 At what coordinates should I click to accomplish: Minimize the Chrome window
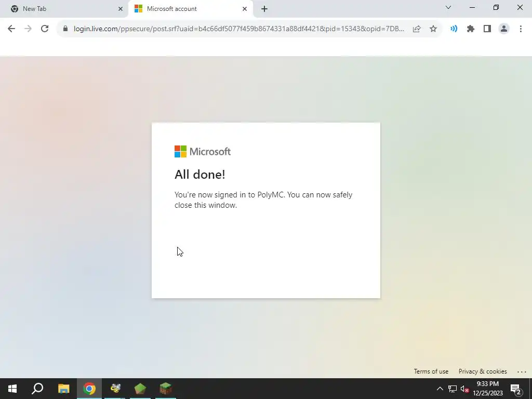coord(472,7)
